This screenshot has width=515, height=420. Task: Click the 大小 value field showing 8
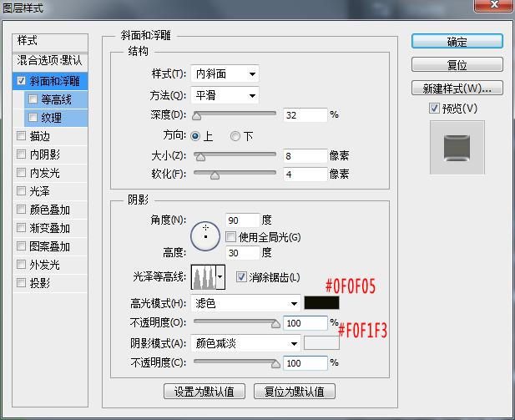(305, 156)
